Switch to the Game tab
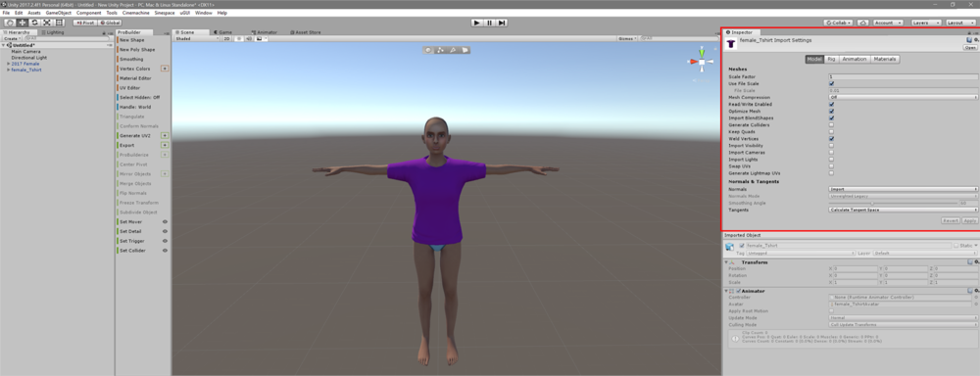Image resolution: width=980 pixels, height=376 pixels. click(223, 32)
